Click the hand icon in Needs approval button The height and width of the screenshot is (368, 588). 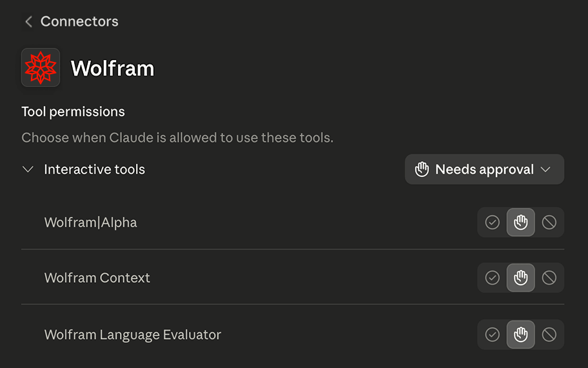pyautogui.click(x=422, y=169)
